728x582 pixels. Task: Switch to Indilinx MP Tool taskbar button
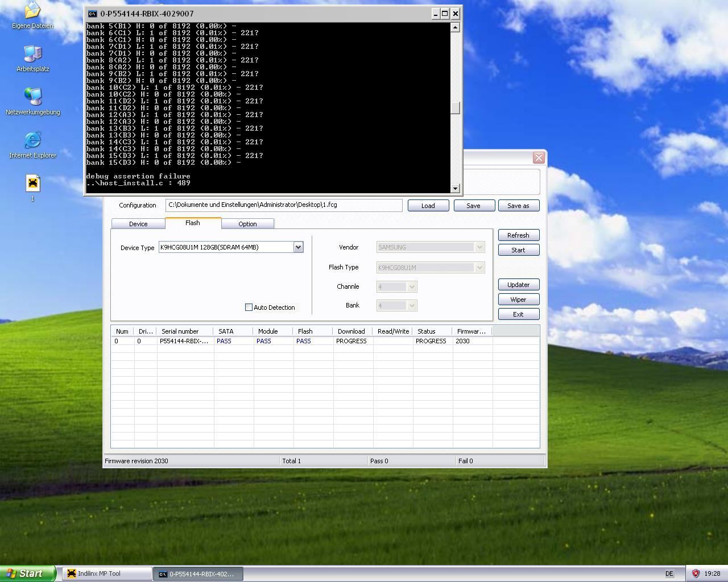click(x=106, y=573)
